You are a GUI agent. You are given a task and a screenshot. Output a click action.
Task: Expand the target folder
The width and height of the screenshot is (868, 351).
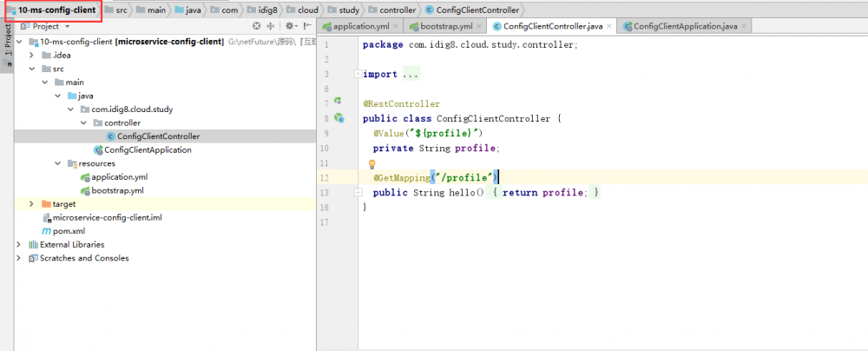coord(32,204)
